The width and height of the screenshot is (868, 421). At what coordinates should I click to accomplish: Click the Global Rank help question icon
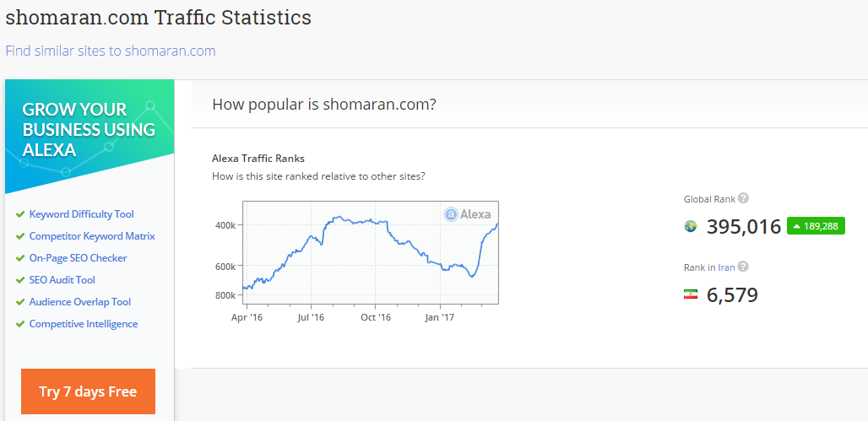pyautogui.click(x=743, y=198)
